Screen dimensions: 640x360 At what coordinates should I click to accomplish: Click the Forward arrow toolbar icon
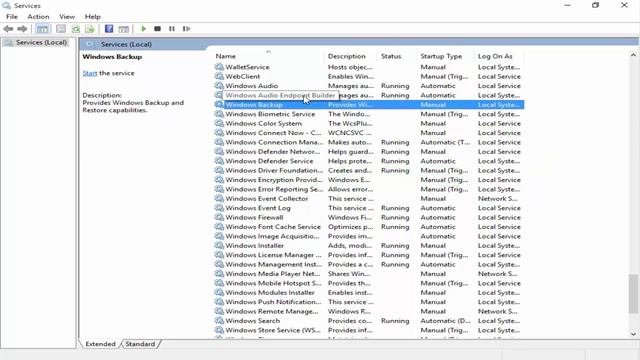(x=22, y=29)
